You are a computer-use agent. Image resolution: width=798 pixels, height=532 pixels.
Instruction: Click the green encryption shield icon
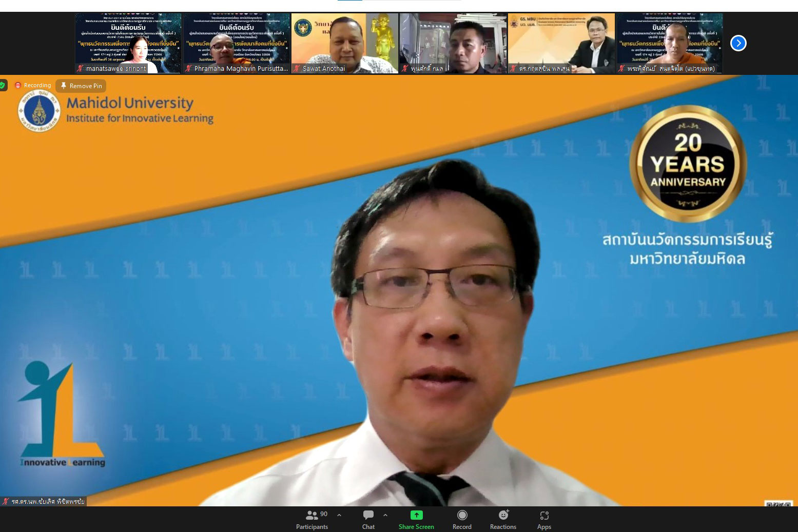point(3,85)
